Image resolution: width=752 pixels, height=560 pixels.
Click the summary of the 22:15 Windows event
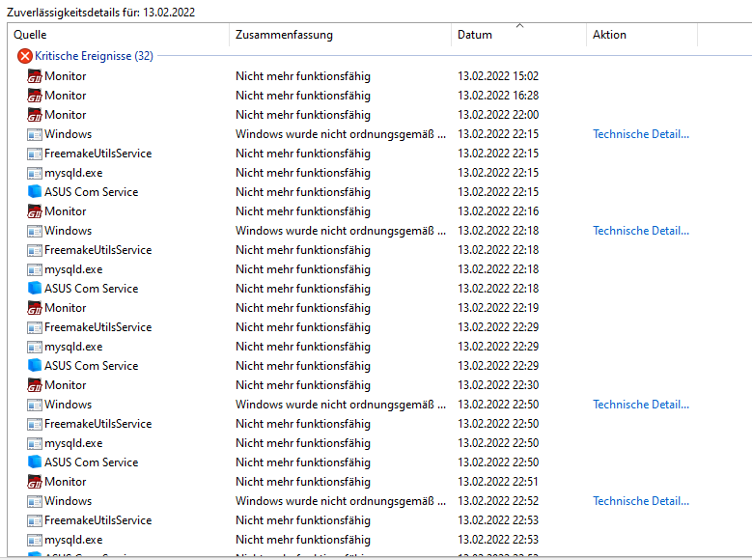pyautogui.click(x=341, y=134)
